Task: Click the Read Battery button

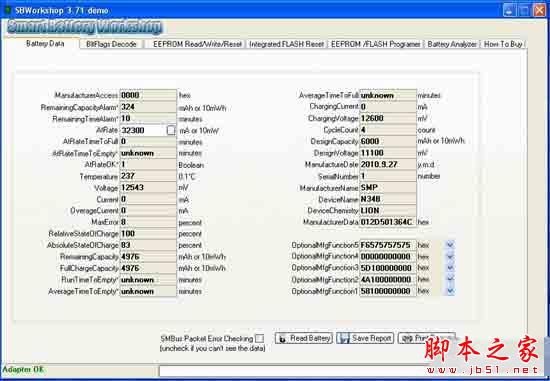Action: click(x=304, y=339)
